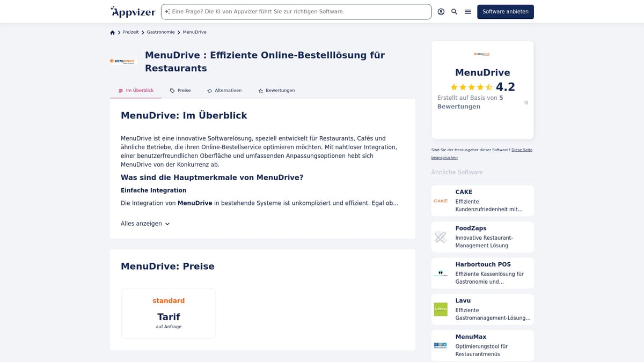Select the MenuDrive logo thumbnail beside the title
Viewport: 644px width, 362px height.
pyautogui.click(x=122, y=61)
